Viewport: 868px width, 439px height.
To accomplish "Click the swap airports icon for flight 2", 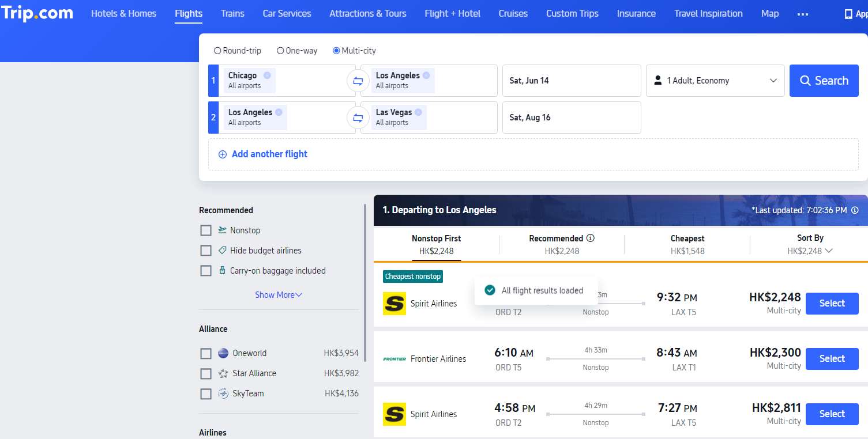I will tap(358, 117).
